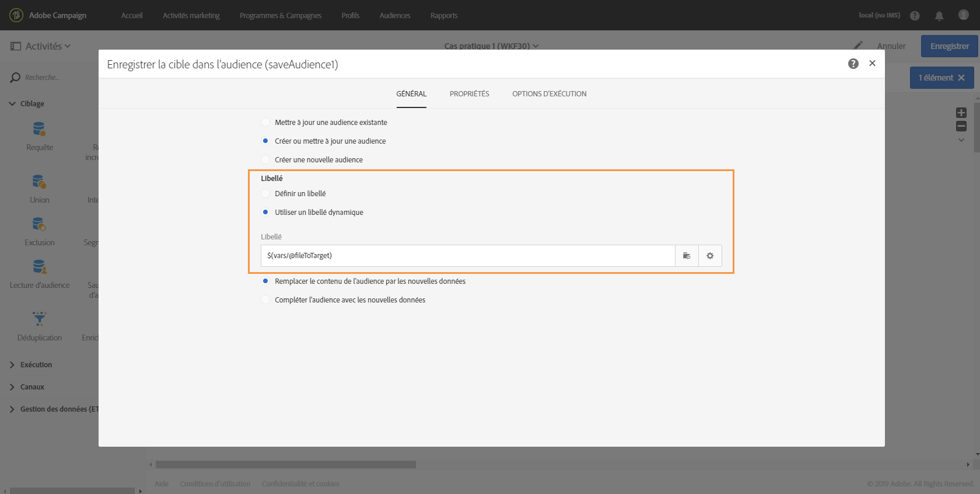The width and height of the screenshot is (980, 494).
Task: Open the user profile icon
Action: pos(964,15)
